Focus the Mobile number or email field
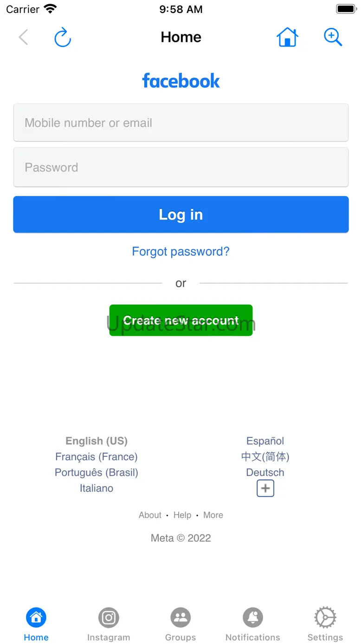Image resolution: width=362 pixels, height=644 pixels. coord(181,123)
